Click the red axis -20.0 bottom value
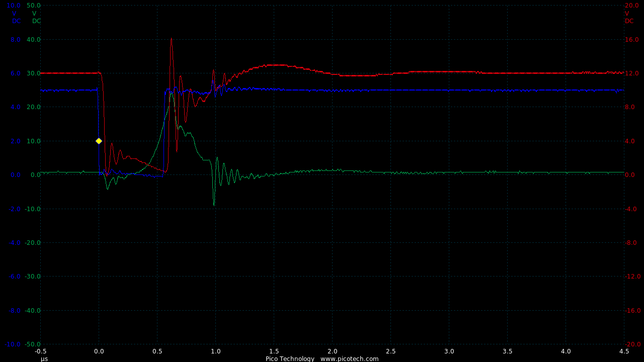644x362 pixels. pos(632,344)
